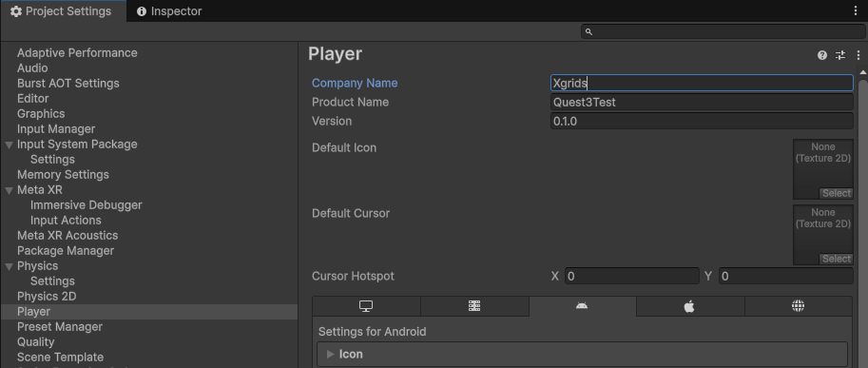The image size is (868, 368).
Task: Collapse the Physics tree group
Action: 9,267
